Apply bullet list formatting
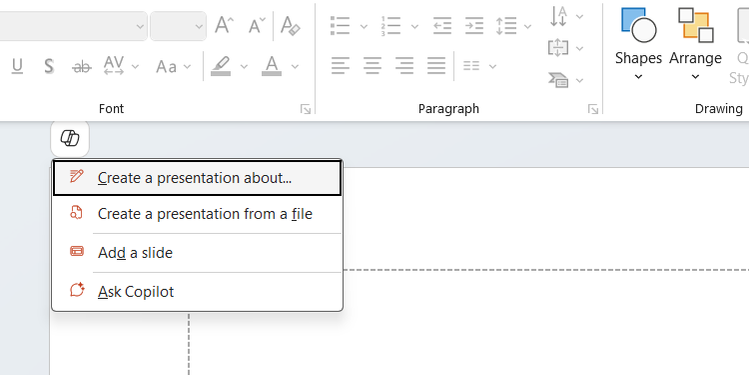The height and width of the screenshot is (375, 749). pyautogui.click(x=340, y=26)
